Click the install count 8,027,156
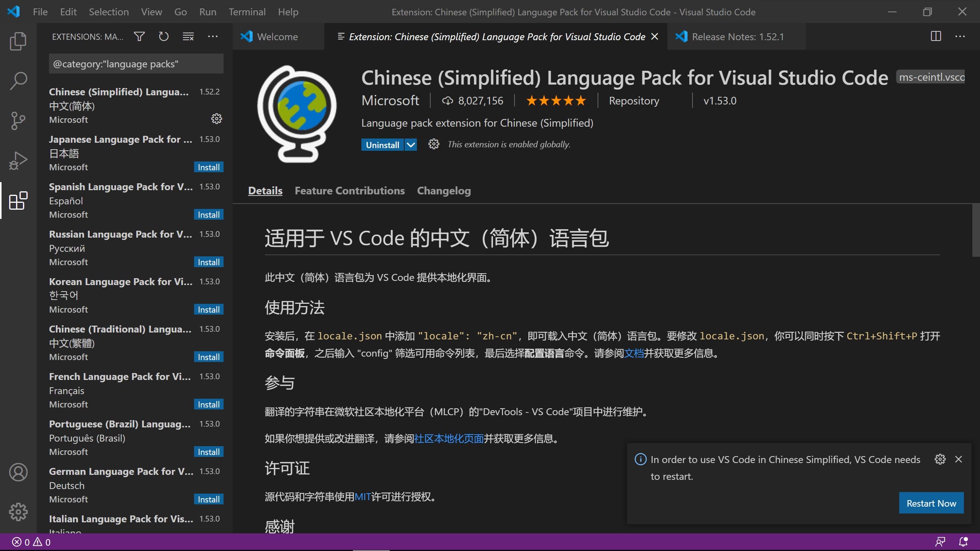Screen dimensions: 980x551 473,101
